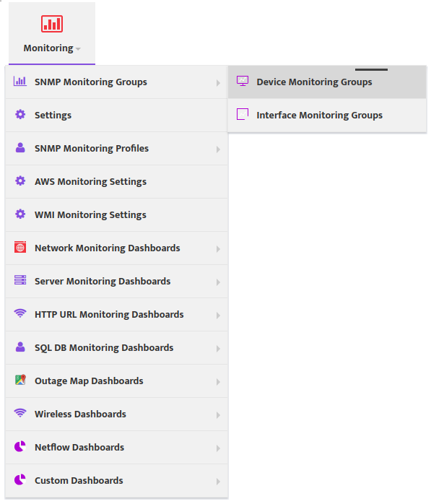Click the Wireless Dashboards wifi icon
The width and height of the screenshot is (431, 504).
tap(20, 412)
